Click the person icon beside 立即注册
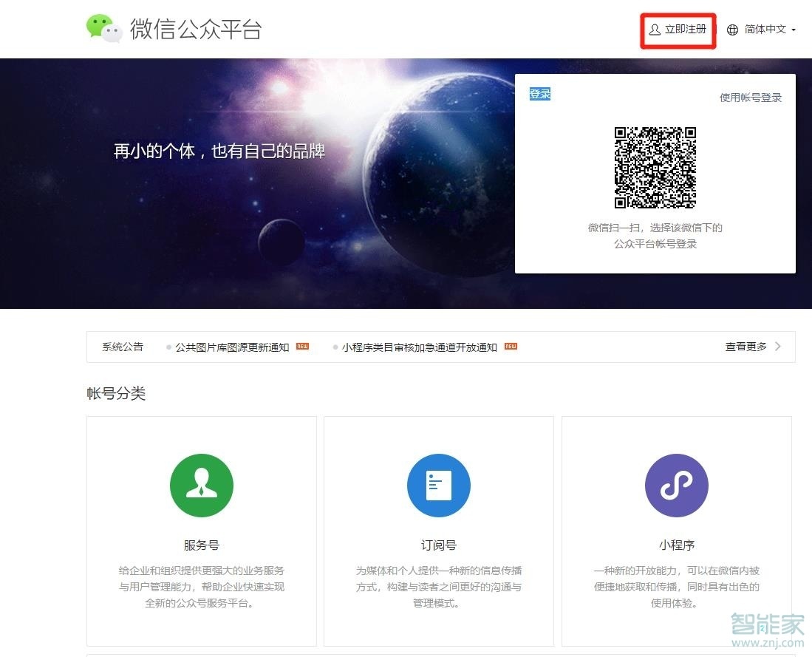Image resolution: width=812 pixels, height=657 pixels. tap(653, 30)
